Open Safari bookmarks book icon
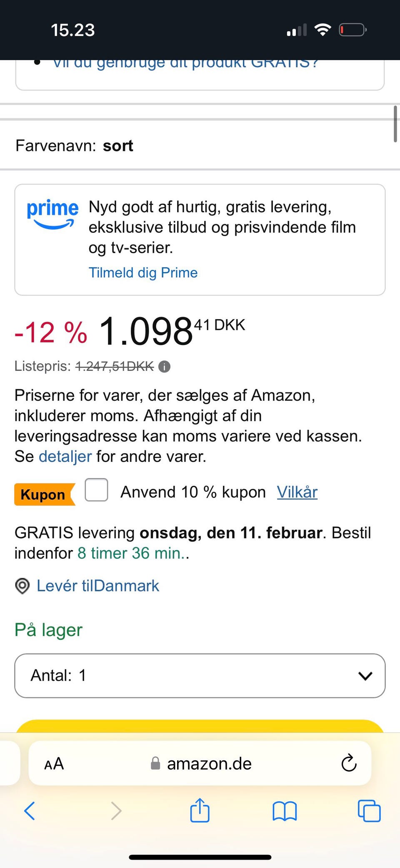This screenshot has height=868, width=400. pyautogui.click(x=285, y=811)
